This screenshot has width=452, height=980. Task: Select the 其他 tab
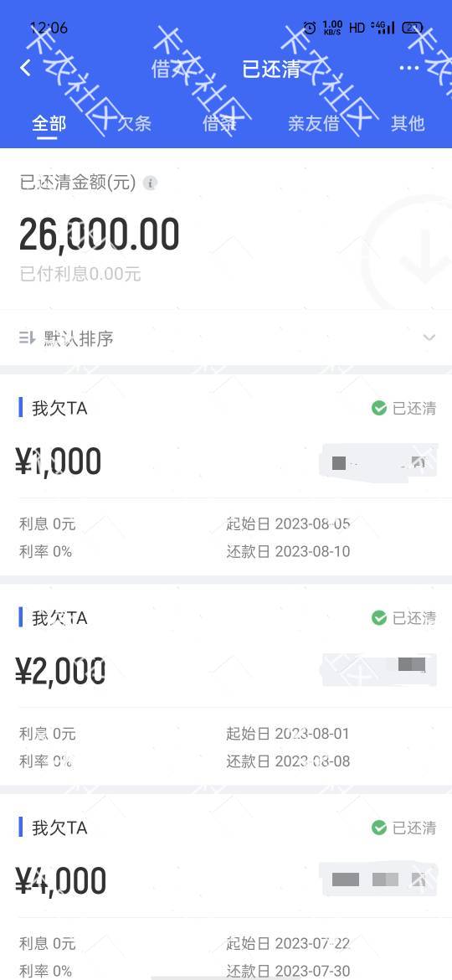[408, 123]
